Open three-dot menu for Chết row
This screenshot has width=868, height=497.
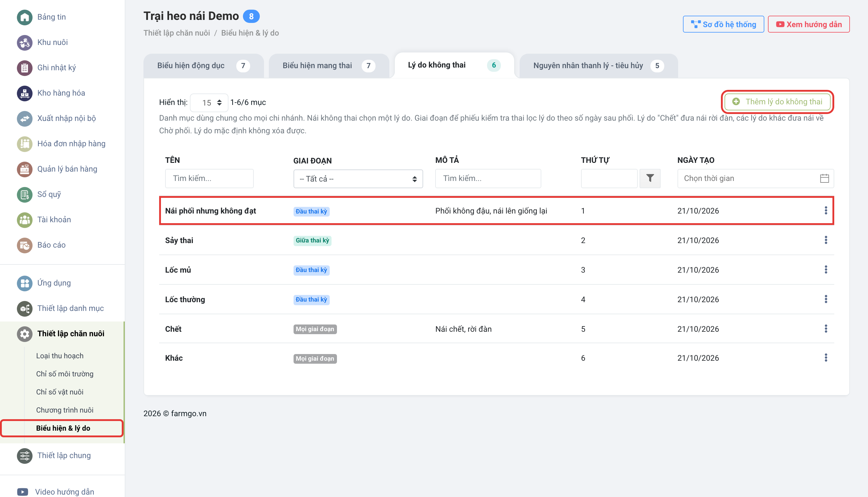(826, 329)
